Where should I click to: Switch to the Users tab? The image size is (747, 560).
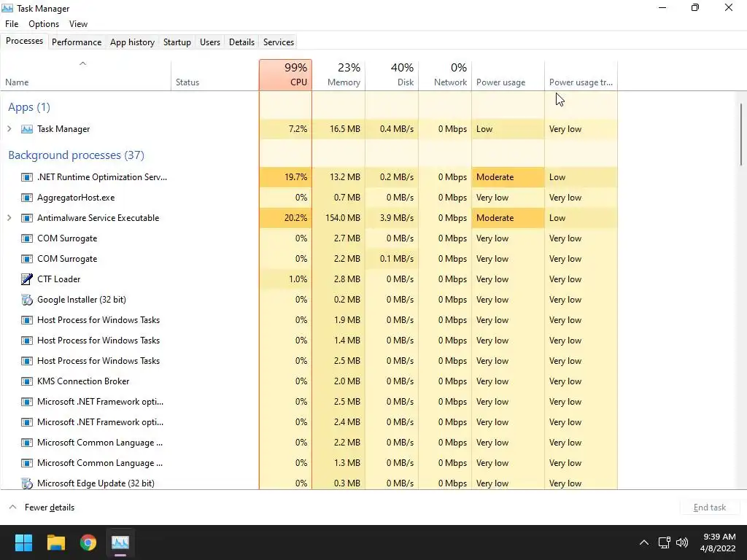(210, 42)
